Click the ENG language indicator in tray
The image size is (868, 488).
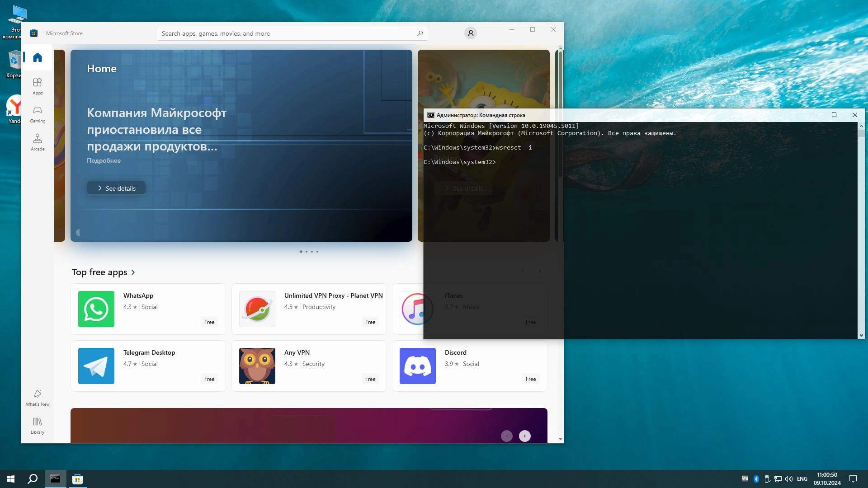coord(802,479)
